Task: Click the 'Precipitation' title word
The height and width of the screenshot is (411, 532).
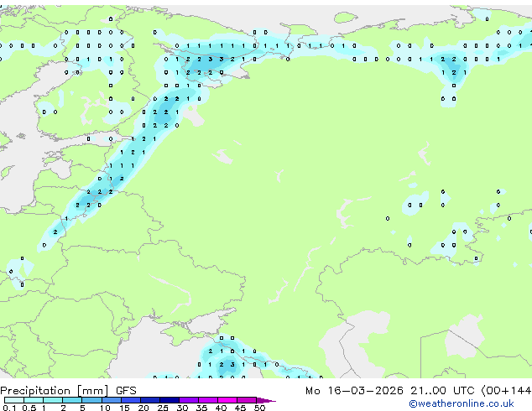Action: point(35,391)
